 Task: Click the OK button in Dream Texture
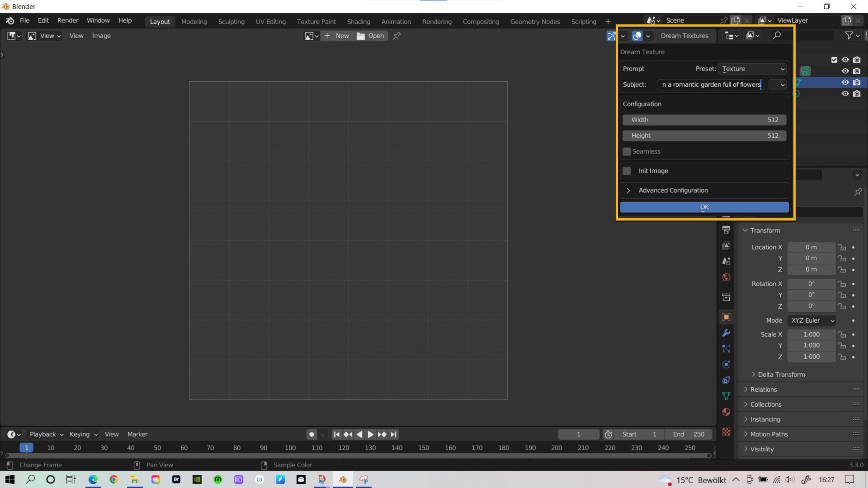point(704,207)
